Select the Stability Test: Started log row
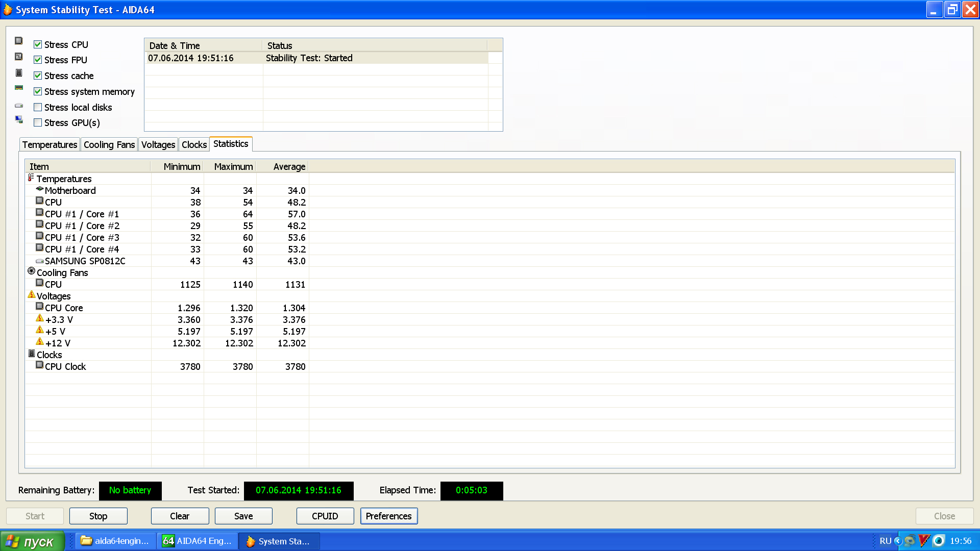 tap(309, 58)
